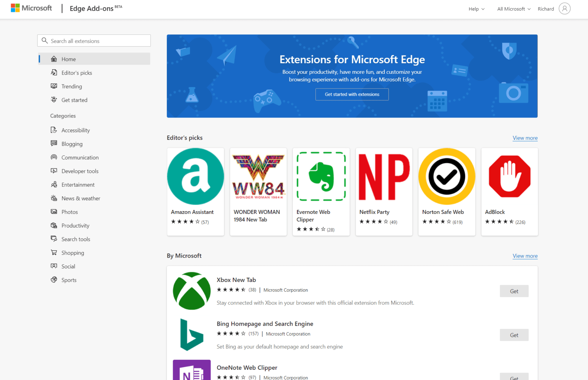The height and width of the screenshot is (380, 588).
Task: Open the Developer tools category
Action: 80,171
